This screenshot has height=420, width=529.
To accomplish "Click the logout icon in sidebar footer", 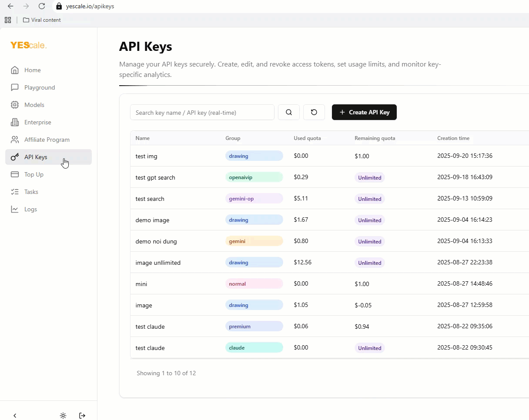I will click(x=82, y=416).
